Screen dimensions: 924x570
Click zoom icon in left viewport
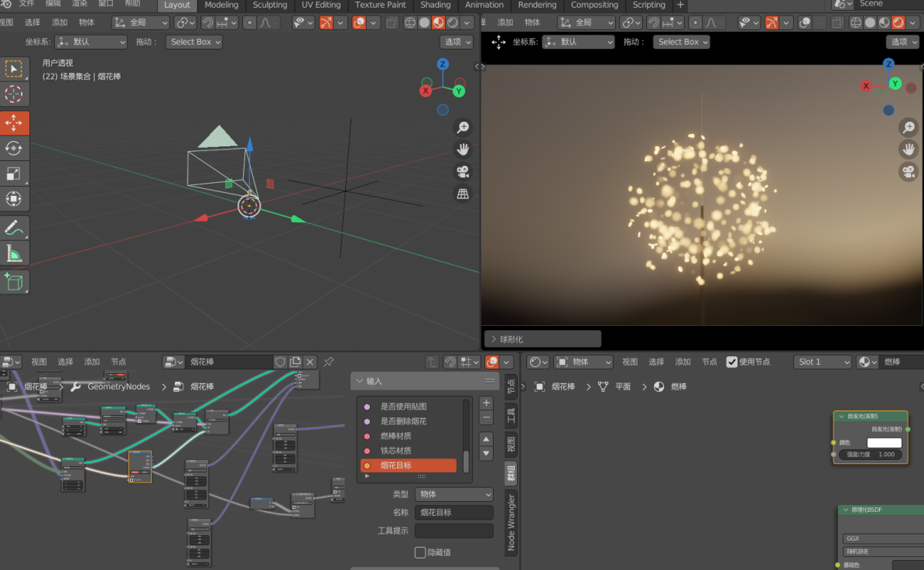pyautogui.click(x=464, y=127)
